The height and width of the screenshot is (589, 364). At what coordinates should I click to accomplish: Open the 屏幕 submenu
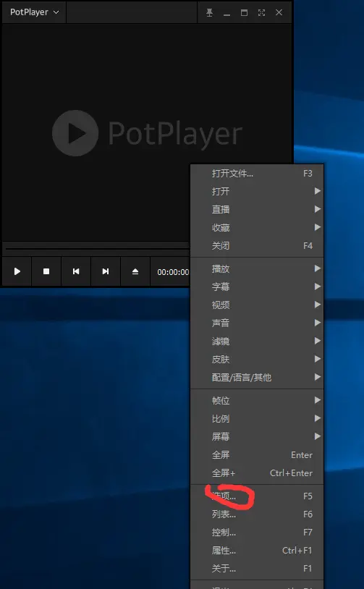pyautogui.click(x=257, y=437)
